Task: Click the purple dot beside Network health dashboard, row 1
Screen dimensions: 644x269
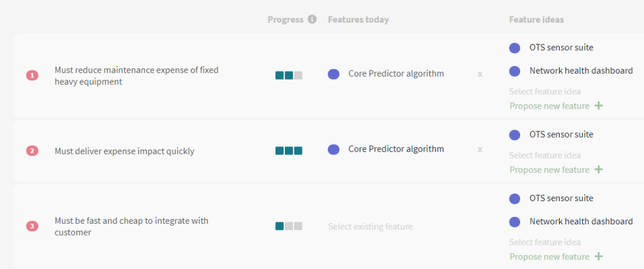Action: coord(514,71)
